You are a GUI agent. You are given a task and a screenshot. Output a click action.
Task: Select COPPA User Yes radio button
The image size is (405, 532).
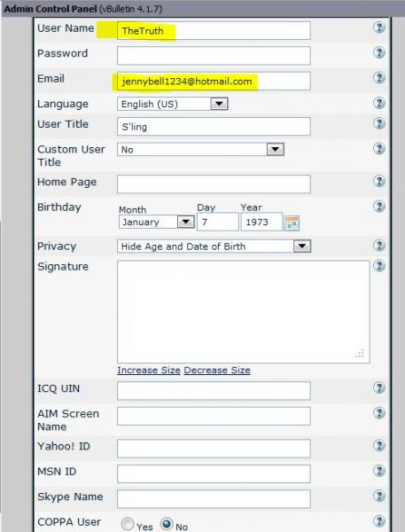pos(128,524)
